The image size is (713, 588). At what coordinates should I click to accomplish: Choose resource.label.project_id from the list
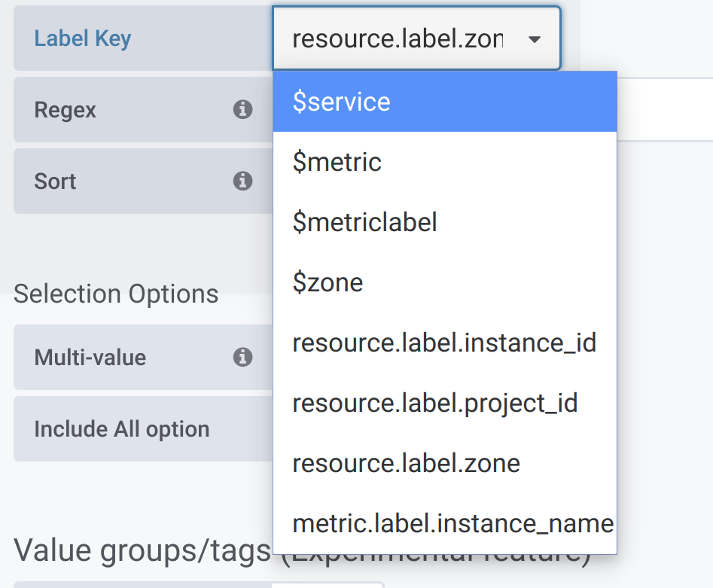435,403
